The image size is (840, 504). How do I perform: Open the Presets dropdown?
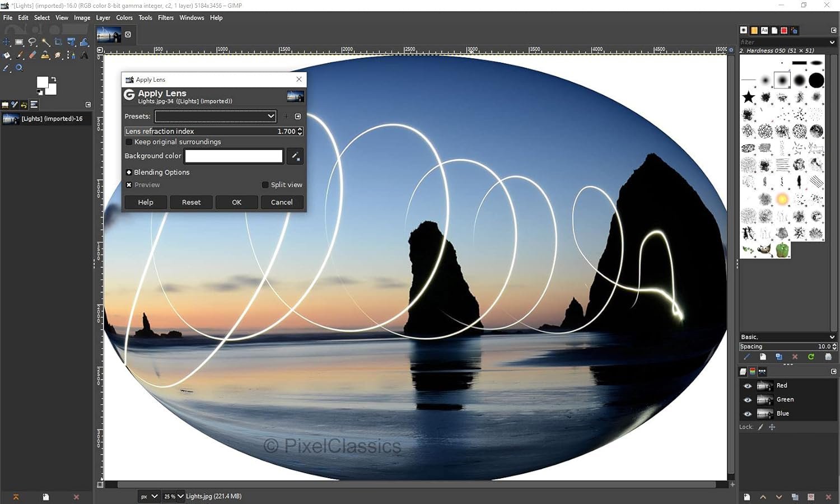216,116
